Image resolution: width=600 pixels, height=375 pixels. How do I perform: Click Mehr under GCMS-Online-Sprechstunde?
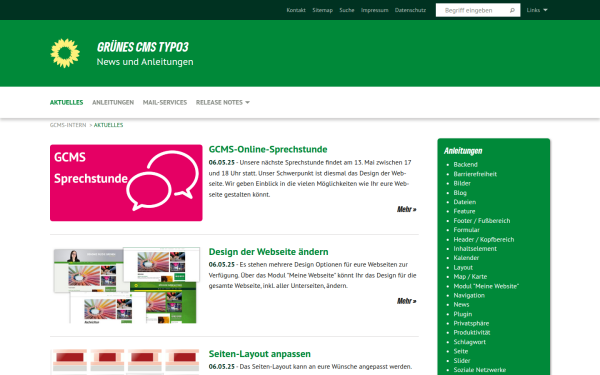(406, 209)
